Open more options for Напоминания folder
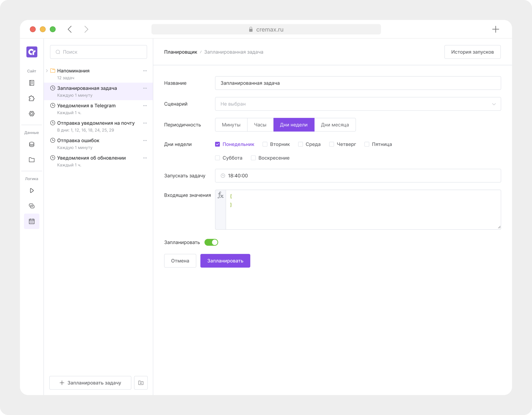Viewport: 532px width, 415px height. [x=145, y=71]
